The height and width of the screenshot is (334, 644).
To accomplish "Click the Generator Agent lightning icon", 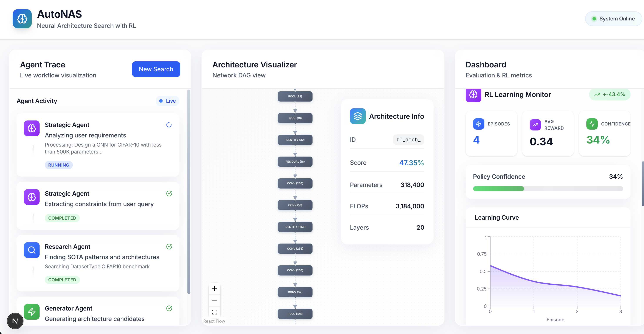I will click(x=32, y=312).
